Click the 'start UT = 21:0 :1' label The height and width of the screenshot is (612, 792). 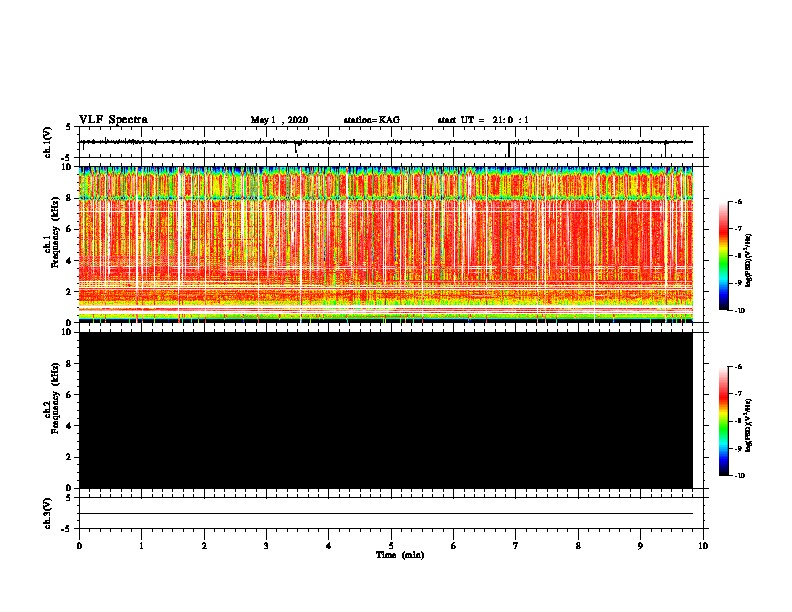(483, 120)
